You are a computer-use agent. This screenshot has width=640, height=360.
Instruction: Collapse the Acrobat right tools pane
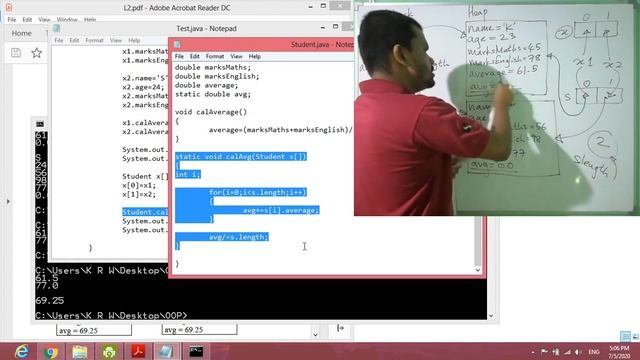coord(340,328)
